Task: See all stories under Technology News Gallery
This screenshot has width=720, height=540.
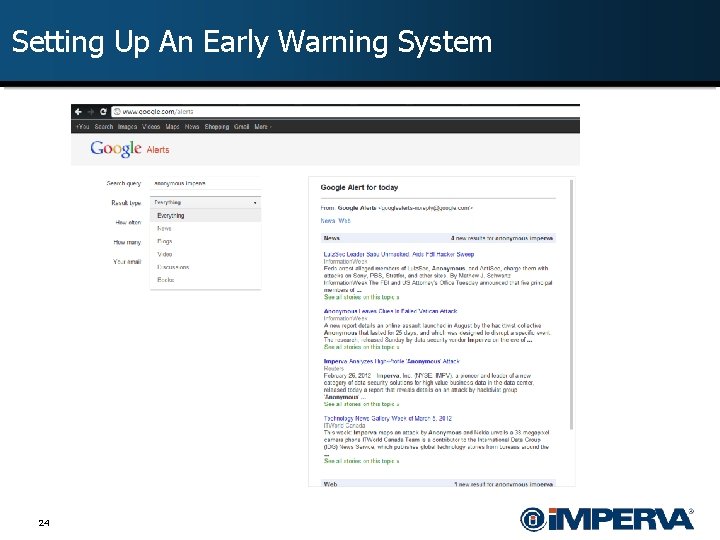Action: [x=361, y=461]
